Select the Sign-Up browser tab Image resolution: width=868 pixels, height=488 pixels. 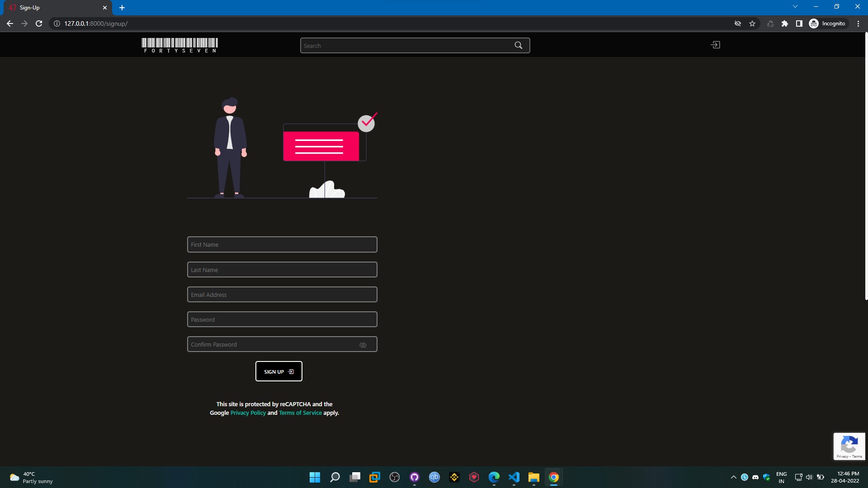54,8
